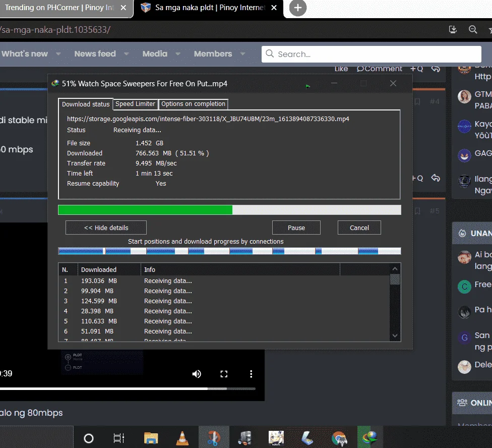This screenshot has width=492, height=448.
Task: Close the Trending on PHCorner tab
Action: [124, 8]
